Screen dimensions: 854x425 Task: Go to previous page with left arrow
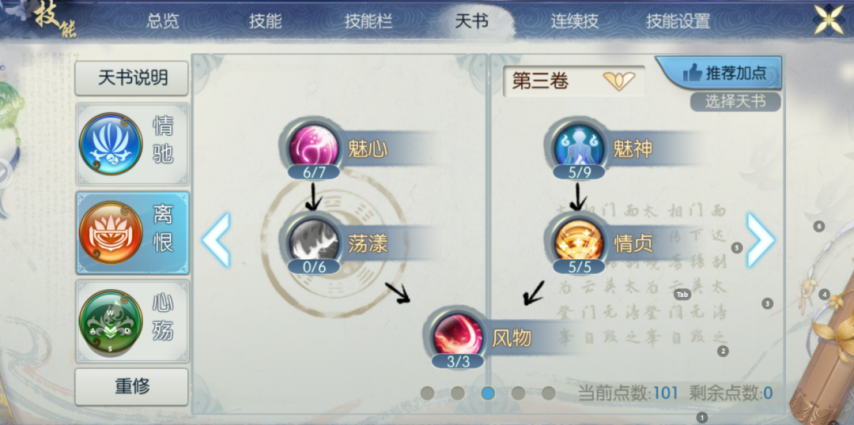pyautogui.click(x=216, y=240)
